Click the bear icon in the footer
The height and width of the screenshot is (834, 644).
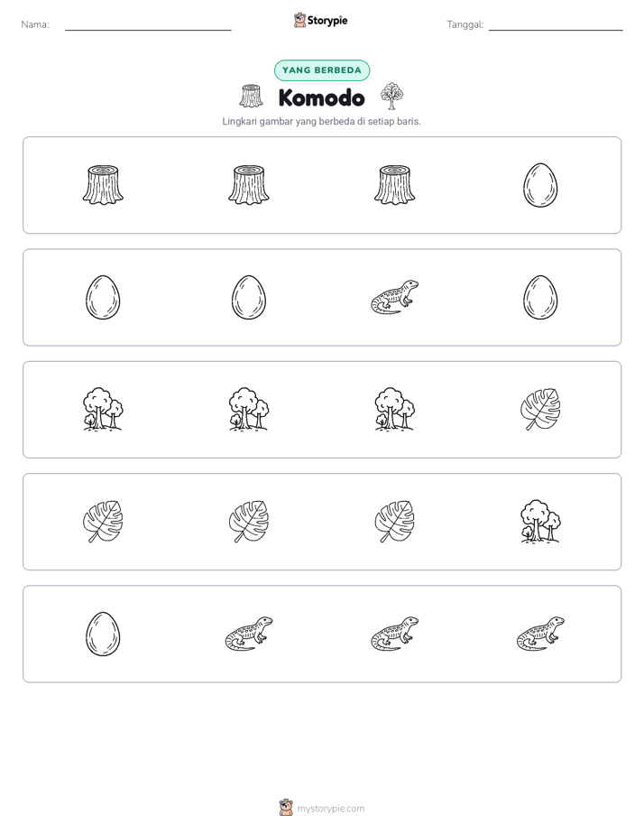286,808
